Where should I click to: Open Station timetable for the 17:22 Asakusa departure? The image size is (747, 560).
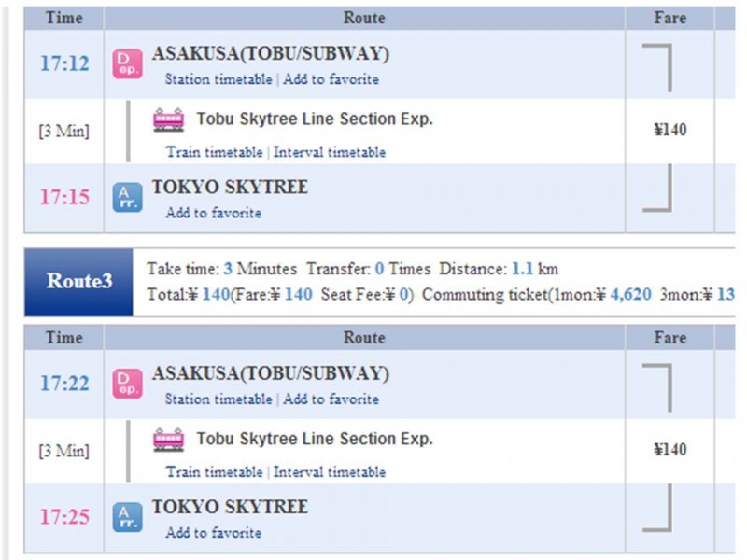click(218, 399)
